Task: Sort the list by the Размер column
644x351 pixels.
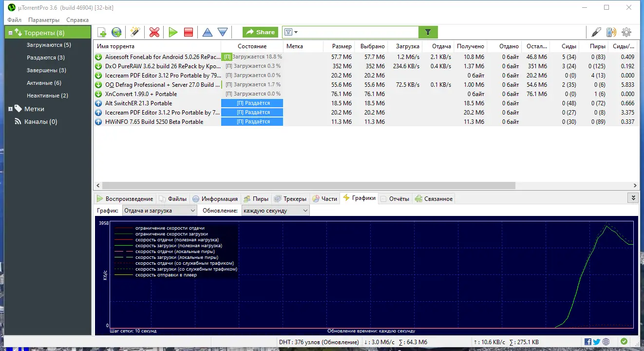Action: click(339, 46)
